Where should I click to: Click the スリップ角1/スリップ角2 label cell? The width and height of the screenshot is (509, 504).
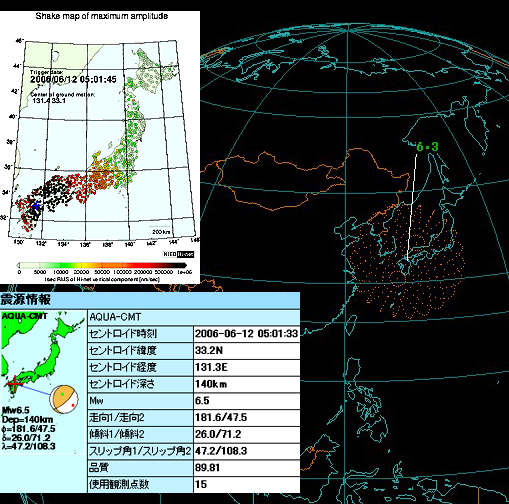point(140,451)
